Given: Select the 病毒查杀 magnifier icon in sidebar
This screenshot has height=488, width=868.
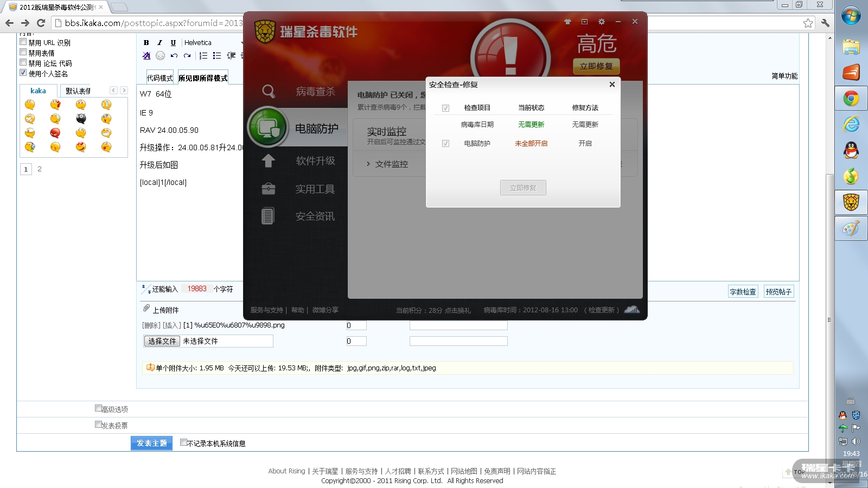Looking at the screenshot, I should 269,91.
